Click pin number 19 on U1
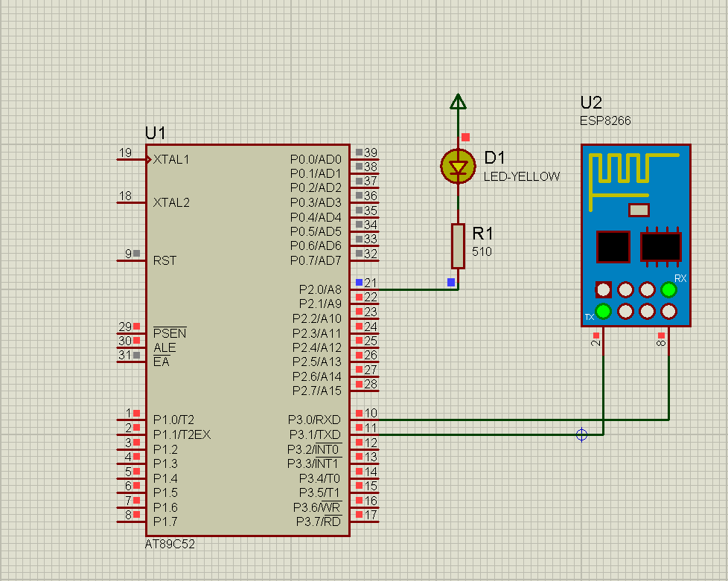The image size is (728, 581). 125,153
